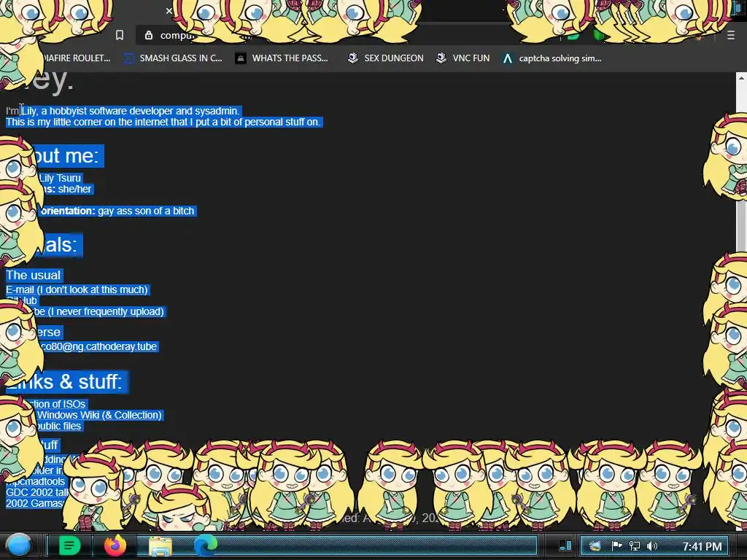Image resolution: width=747 pixels, height=560 pixels.
Task: Open the Windows Start orb
Action: pos(19,545)
